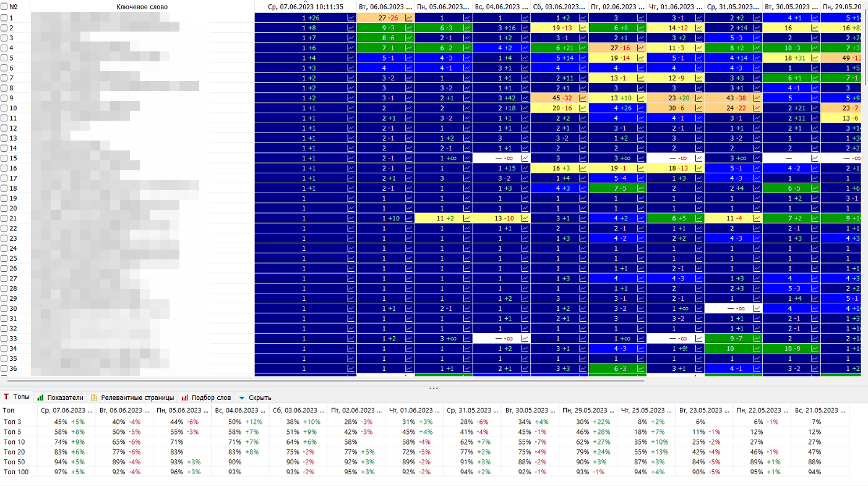Open row 16 chart icon under 02.06.2023

[641, 168]
